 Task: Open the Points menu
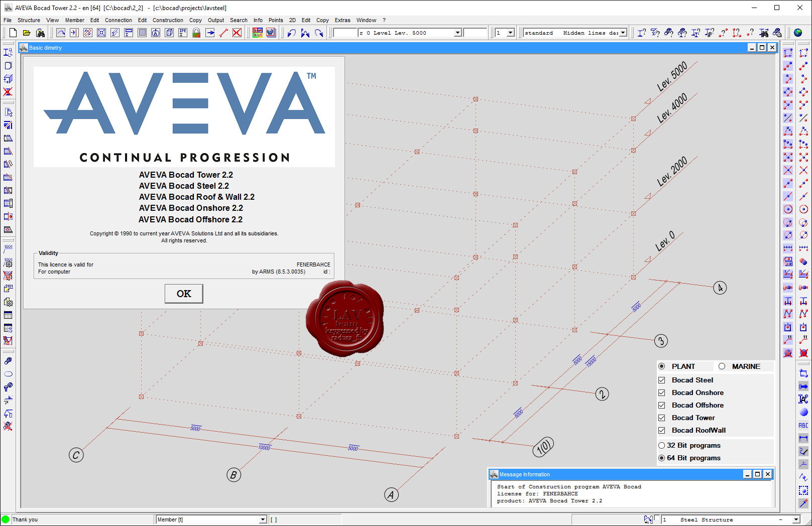(276, 20)
